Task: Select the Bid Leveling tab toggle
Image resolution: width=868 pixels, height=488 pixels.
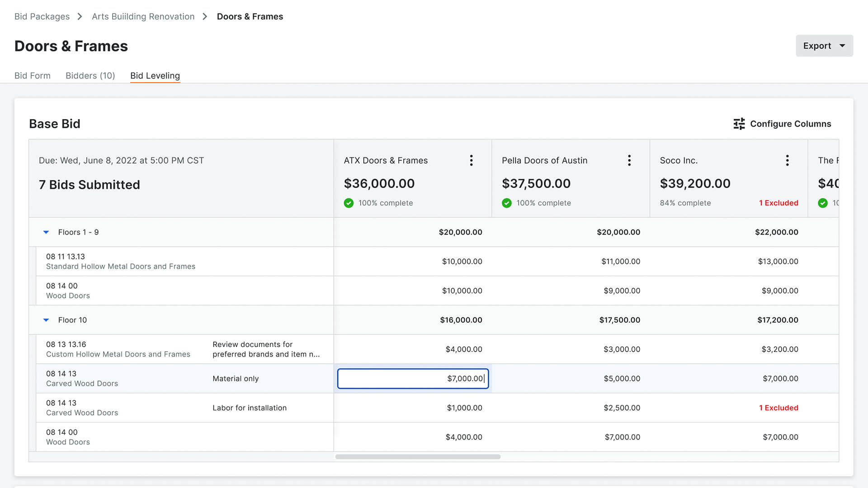Action: pyautogui.click(x=155, y=75)
